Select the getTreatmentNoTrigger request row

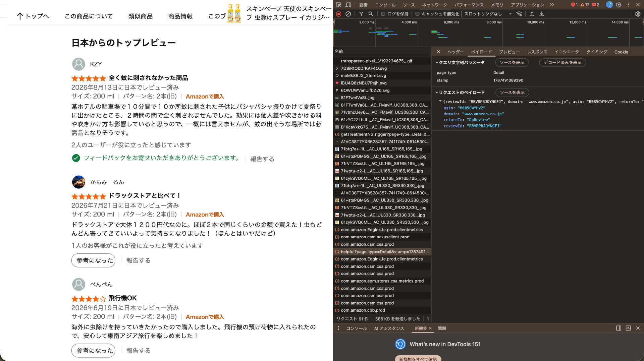pos(382,134)
